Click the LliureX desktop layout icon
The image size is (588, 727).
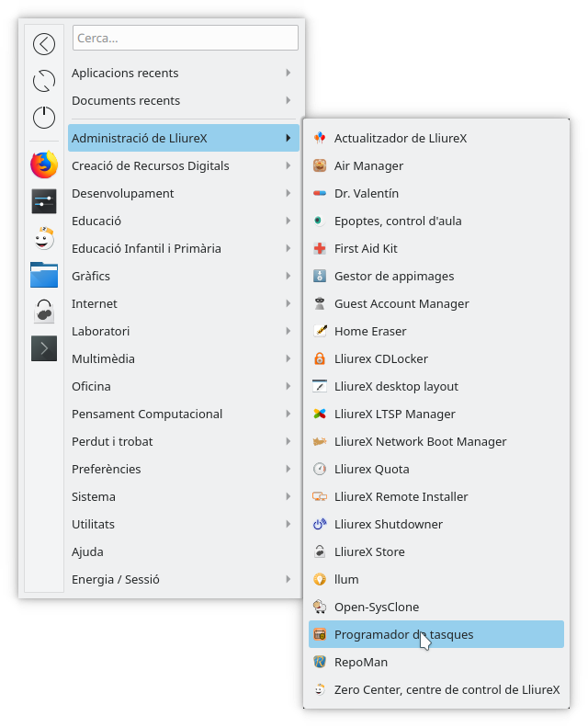click(x=320, y=386)
